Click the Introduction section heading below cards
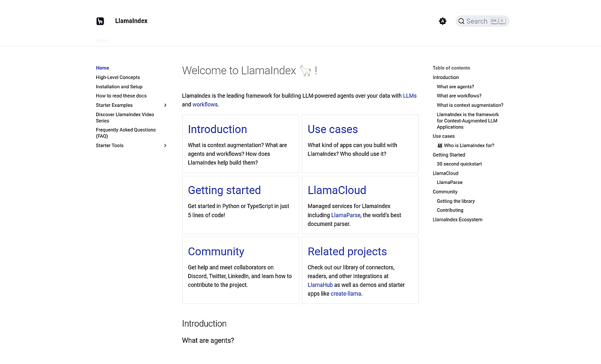This screenshot has height=364, width=601. tap(204, 324)
